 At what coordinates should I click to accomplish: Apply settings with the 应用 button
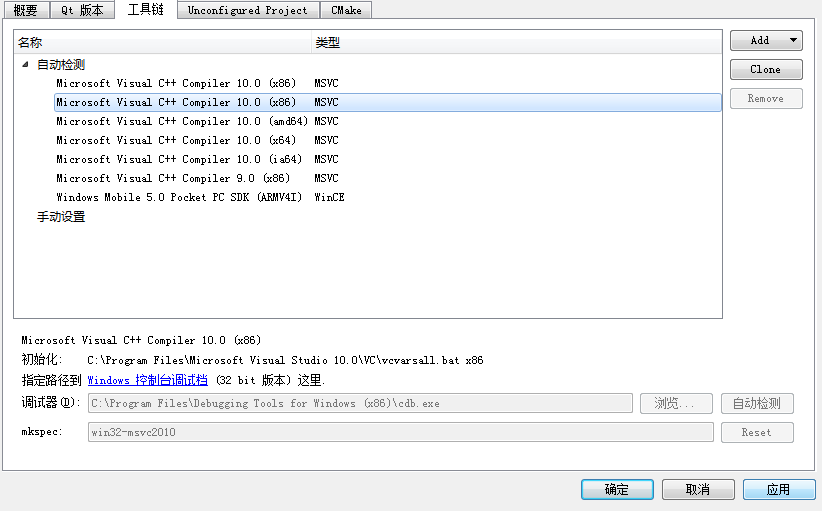click(779, 490)
